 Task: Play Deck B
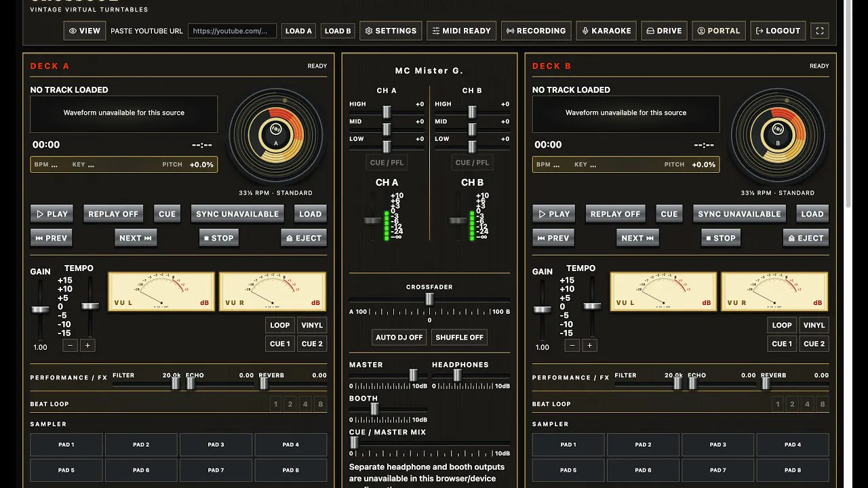[554, 213]
